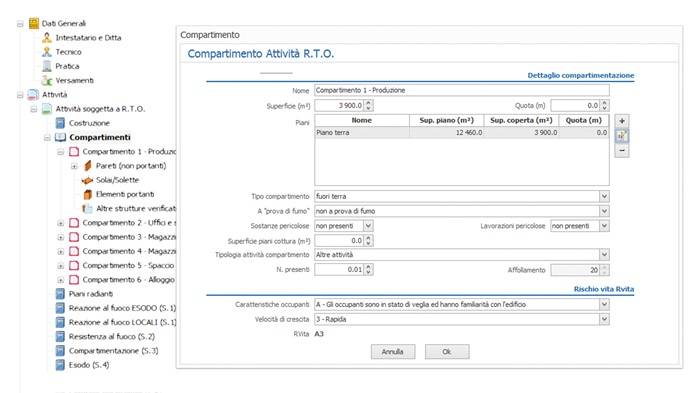This screenshot has width=700, height=393.
Task: Click the Tecnico person icon
Action: (x=47, y=52)
